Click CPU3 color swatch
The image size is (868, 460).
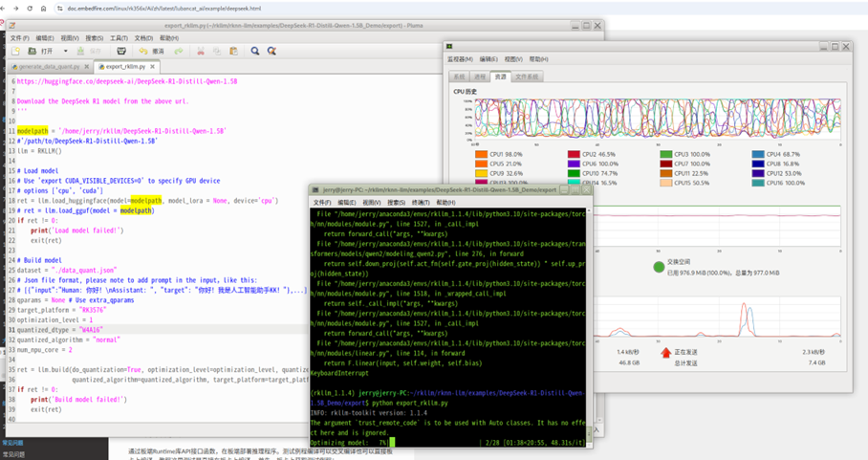(666, 154)
